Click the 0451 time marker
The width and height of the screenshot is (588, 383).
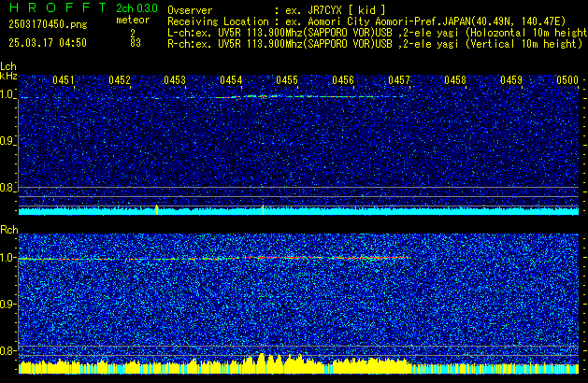[64, 80]
